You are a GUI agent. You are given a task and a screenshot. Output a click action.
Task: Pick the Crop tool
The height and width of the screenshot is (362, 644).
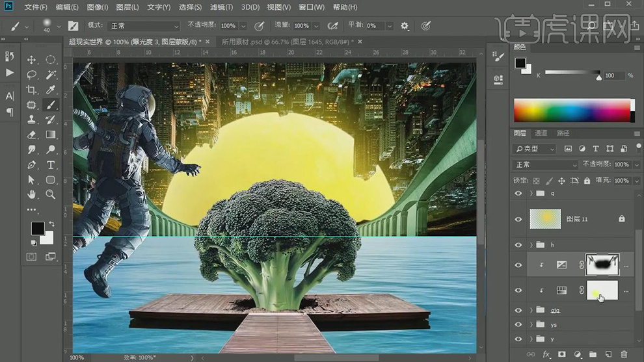(31, 90)
